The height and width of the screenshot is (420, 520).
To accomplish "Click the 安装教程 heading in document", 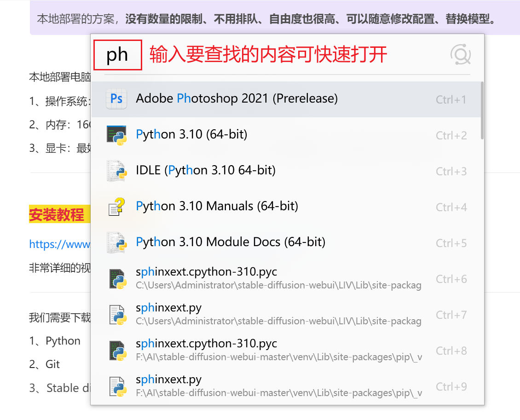I will point(57,214).
